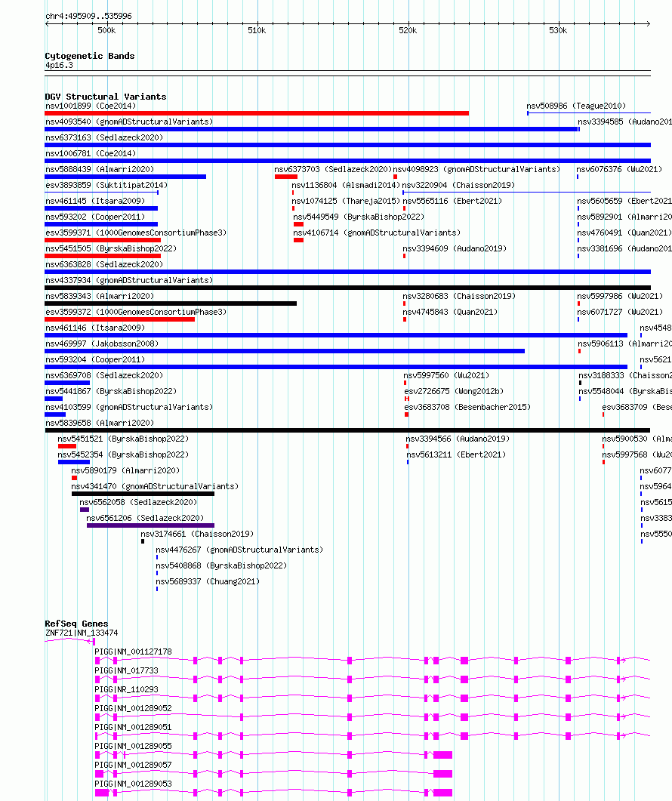The image size is (672, 801).
Task: Open nsv4476267 gnomAD variant label
Action: click(239, 549)
